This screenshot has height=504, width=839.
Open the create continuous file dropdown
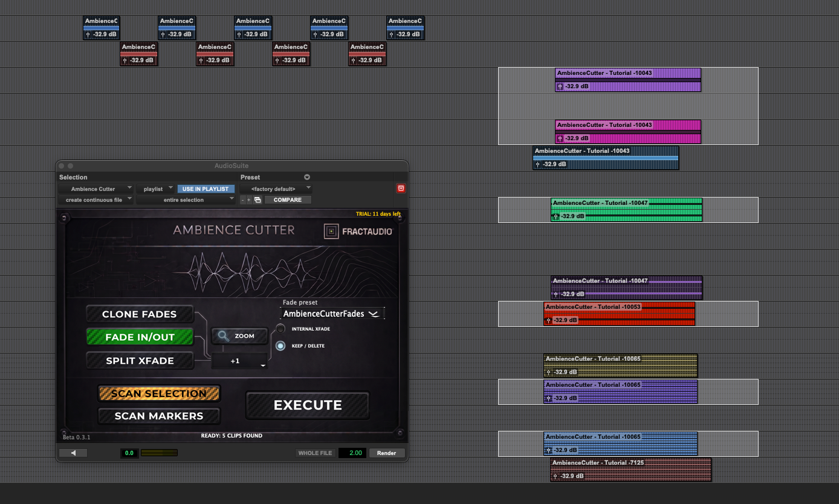pyautogui.click(x=96, y=200)
